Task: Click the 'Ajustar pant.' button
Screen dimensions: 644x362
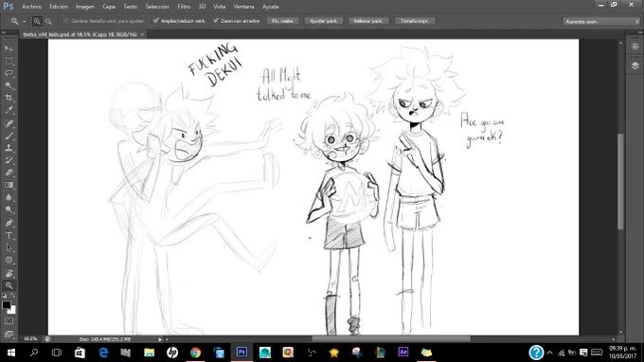Action: [324, 21]
